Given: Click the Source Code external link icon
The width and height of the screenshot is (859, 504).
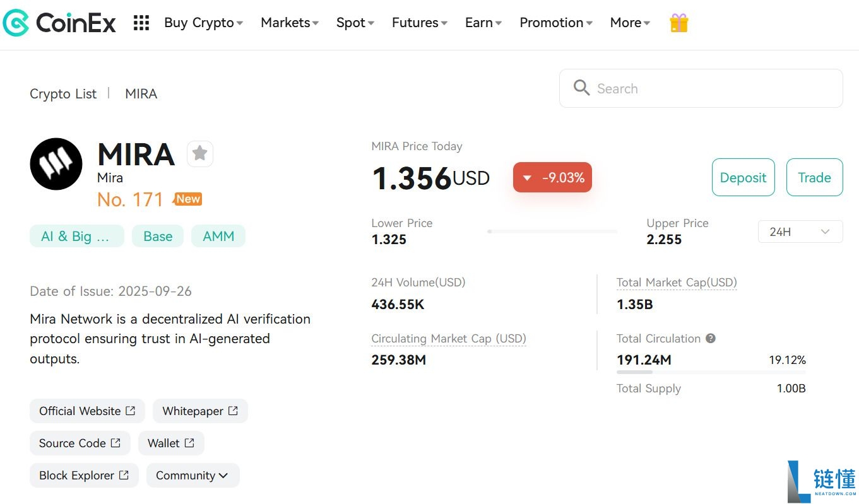Looking at the screenshot, I should click(116, 443).
